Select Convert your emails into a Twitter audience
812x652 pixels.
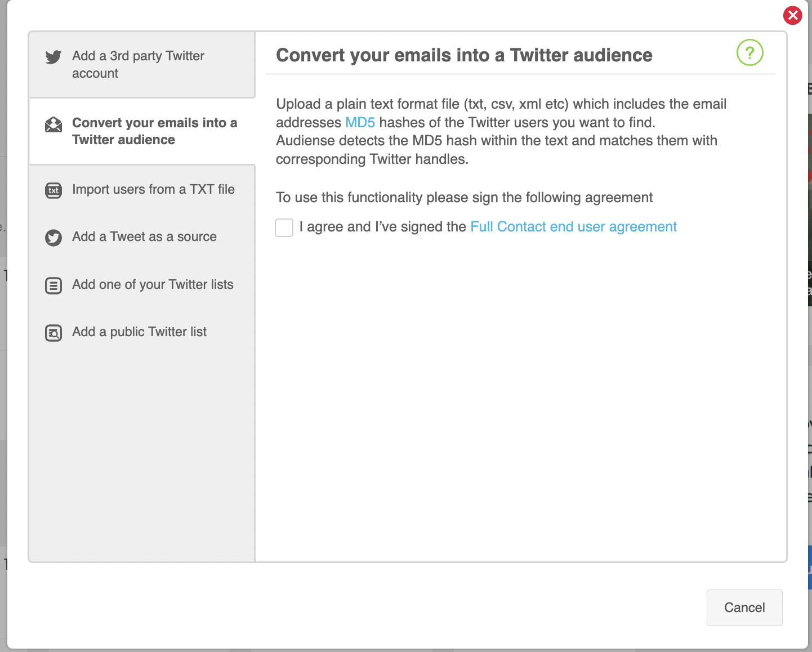[142, 131]
